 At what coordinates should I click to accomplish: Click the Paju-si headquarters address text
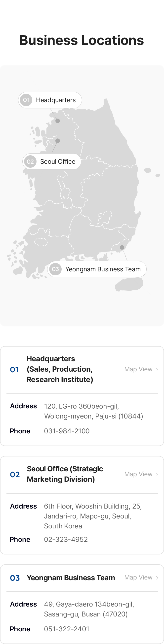pyautogui.click(x=94, y=411)
